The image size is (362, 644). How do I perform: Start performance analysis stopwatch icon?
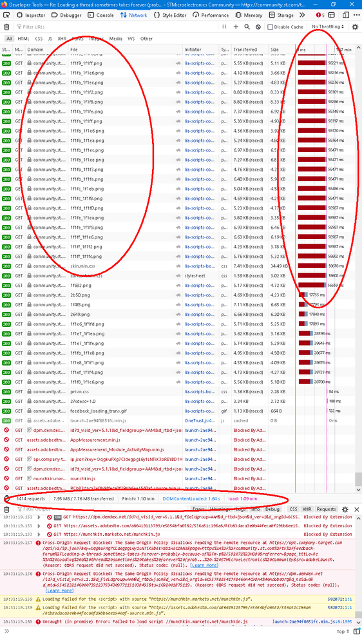click(6, 498)
